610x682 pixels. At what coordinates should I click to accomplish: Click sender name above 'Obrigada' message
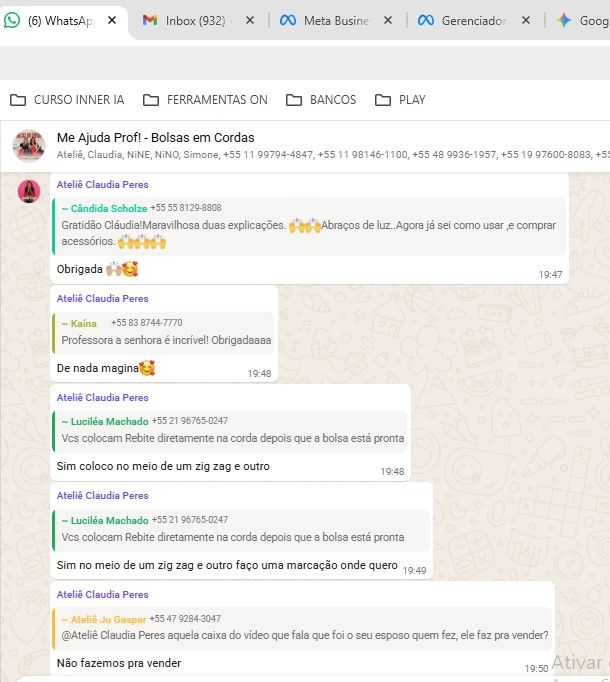pos(102,184)
